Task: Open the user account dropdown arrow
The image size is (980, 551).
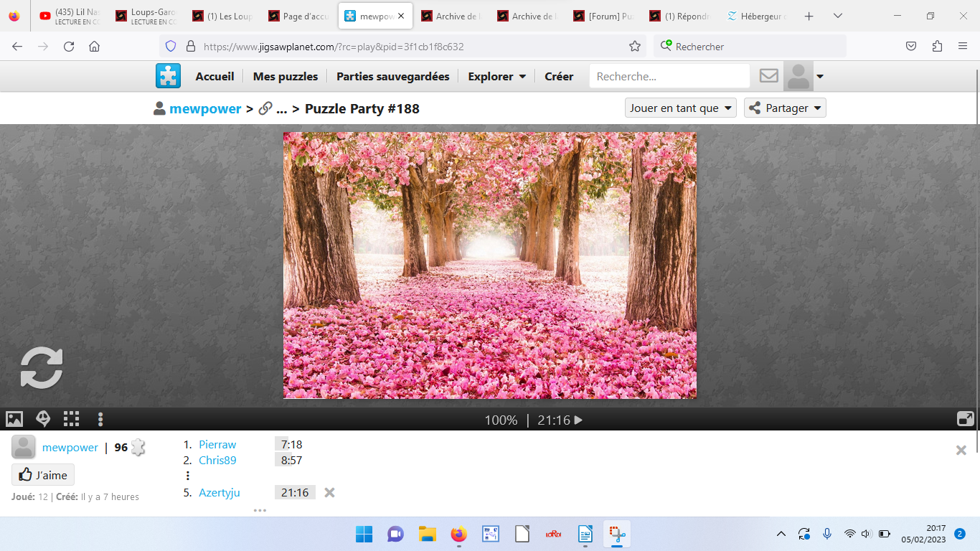Action: (x=820, y=76)
